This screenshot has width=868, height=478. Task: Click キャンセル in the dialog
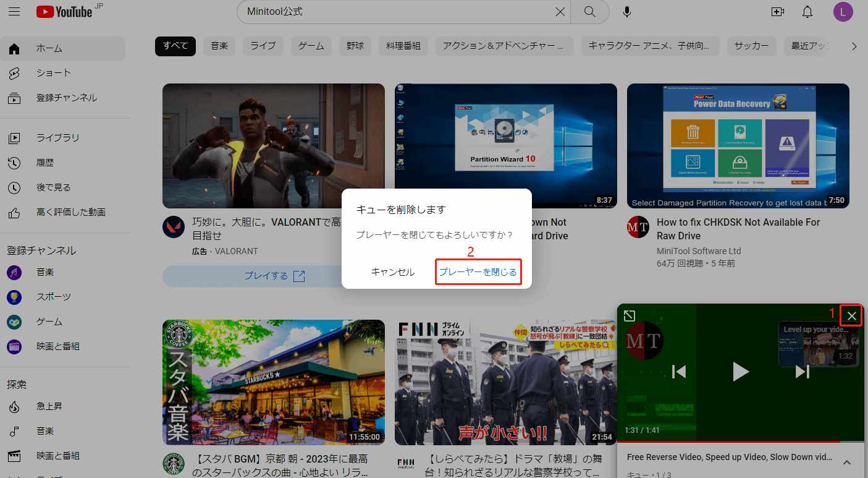point(393,272)
